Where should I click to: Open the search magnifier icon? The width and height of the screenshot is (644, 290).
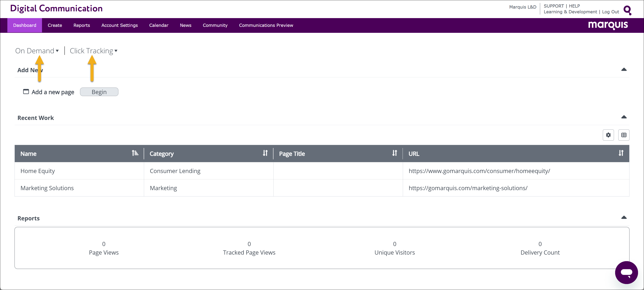pos(627,10)
